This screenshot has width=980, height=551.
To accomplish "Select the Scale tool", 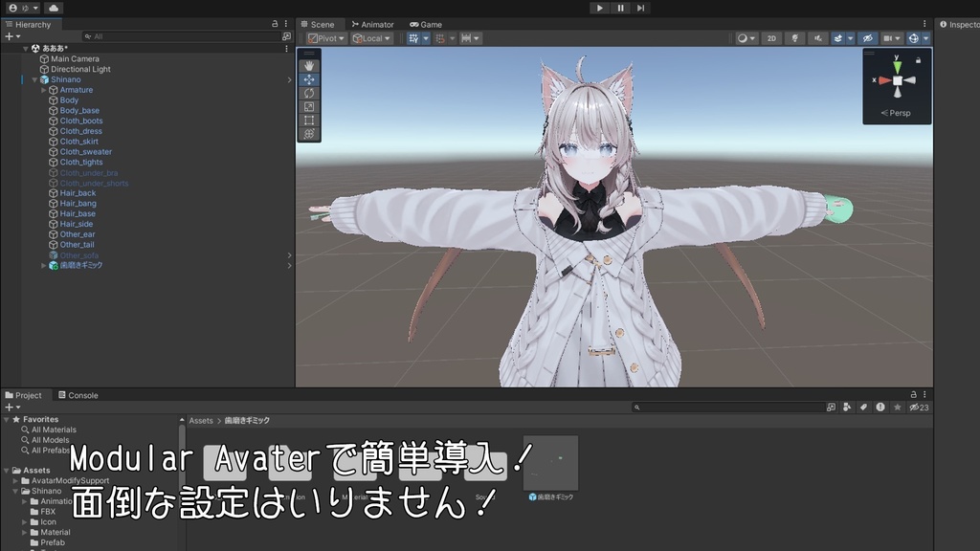I will pyautogui.click(x=309, y=106).
